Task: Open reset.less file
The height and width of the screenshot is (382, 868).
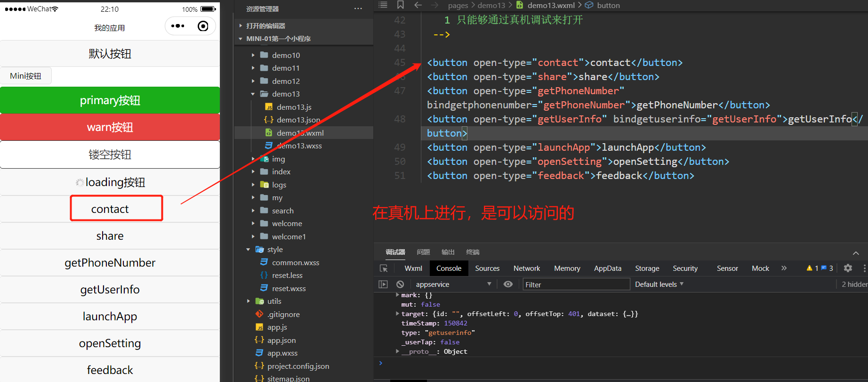Action: [x=287, y=275]
